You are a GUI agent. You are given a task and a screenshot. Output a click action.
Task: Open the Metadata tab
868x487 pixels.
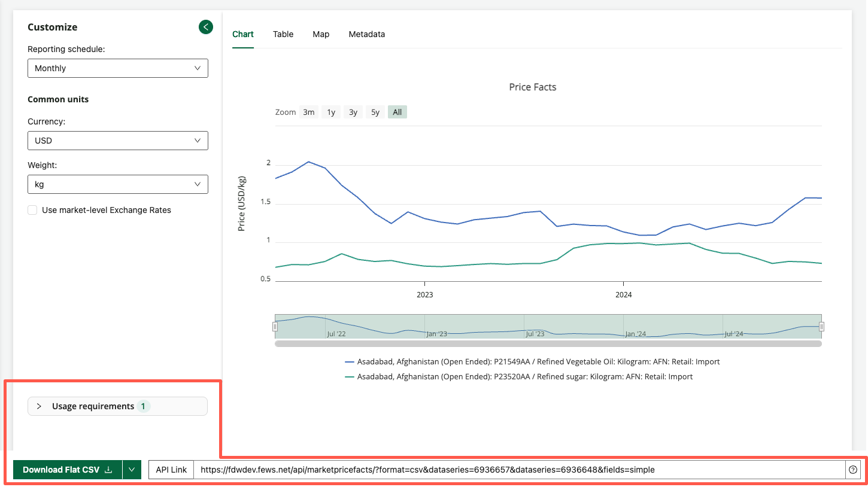(366, 34)
